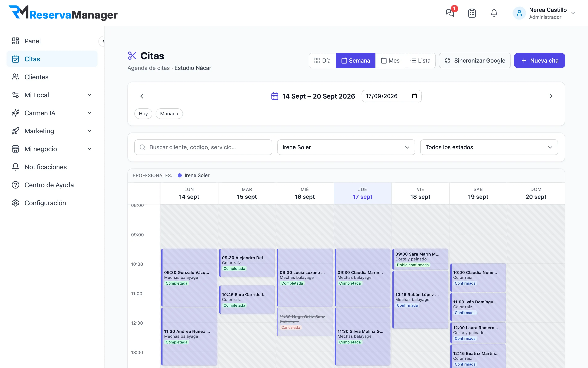
Task: Open the clipboard tasks icon
Action: coord(472,13)
